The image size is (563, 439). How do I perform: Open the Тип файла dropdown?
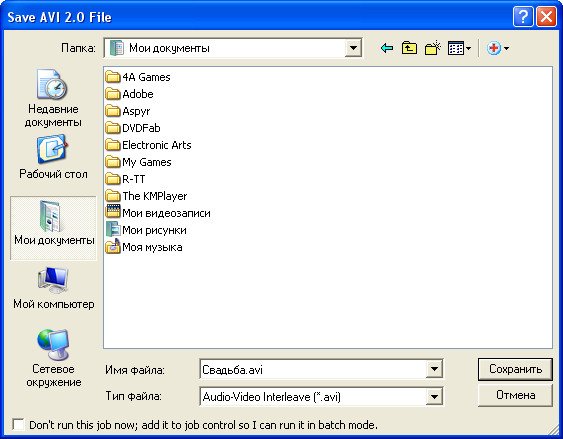pyautogui.click(x=434, y=397)
